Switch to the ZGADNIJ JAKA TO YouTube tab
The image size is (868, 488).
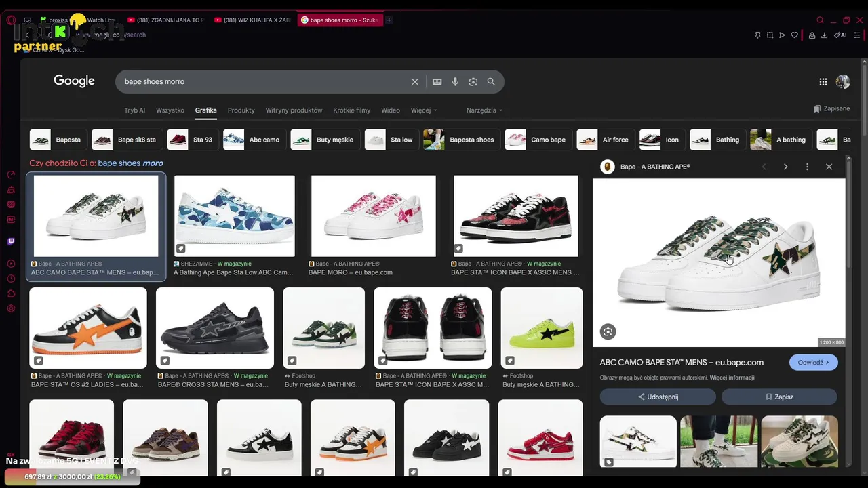pyautogui.click(x=165, y=20)
